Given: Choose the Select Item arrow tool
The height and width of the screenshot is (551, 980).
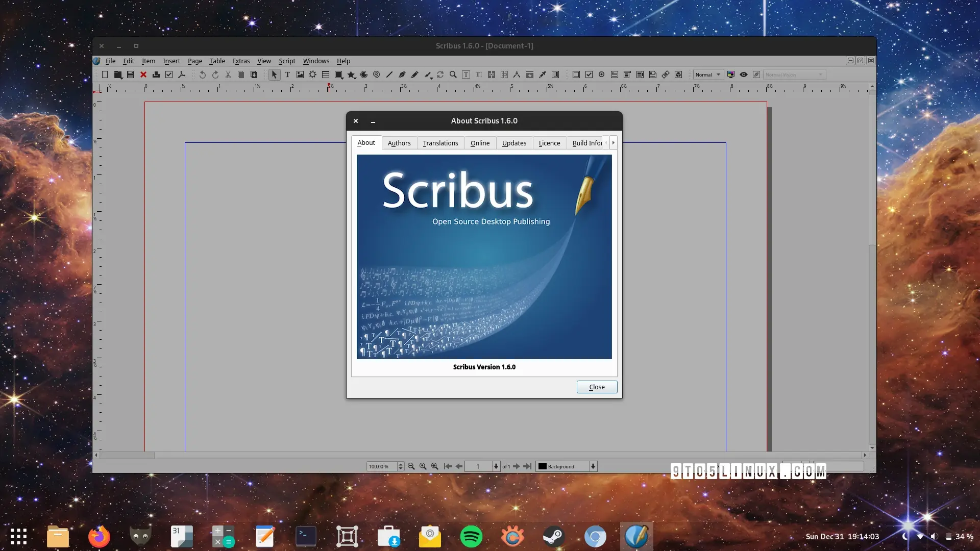Looking at the screenshot, I should coord(275,74).
